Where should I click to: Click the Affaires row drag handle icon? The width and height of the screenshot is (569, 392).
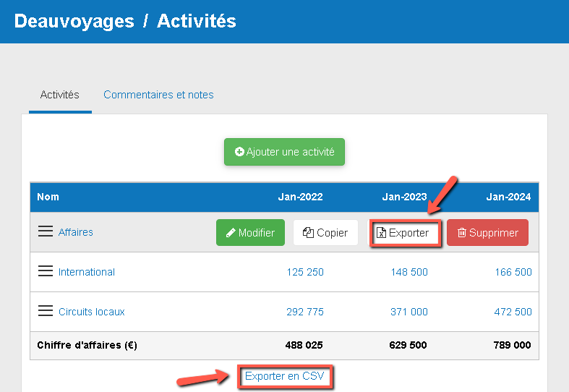click(x=46, y=231)
